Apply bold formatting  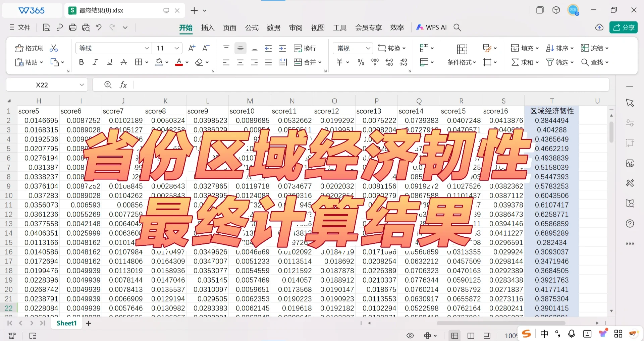(81, 62)
